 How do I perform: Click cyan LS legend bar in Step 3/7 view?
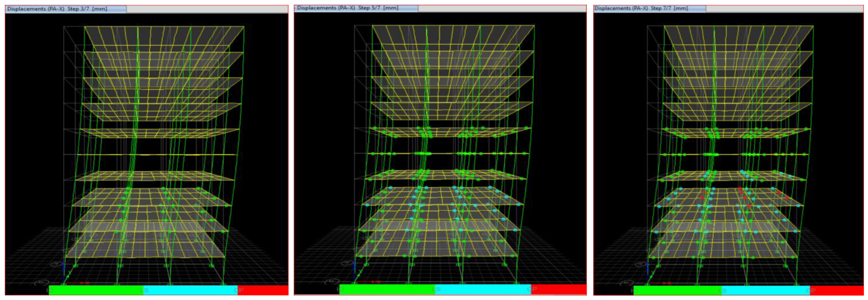coord(190,290)
